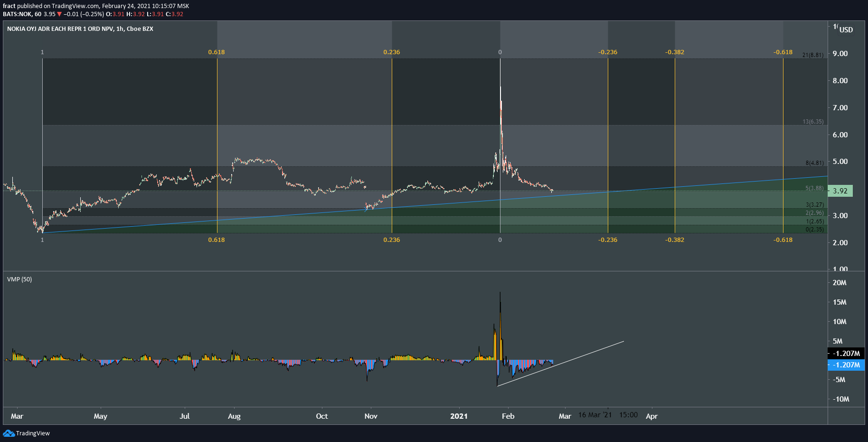This screenshot has width=868, height=442.
Task: Click the 2021 time axis label
Action: (x=459, y=416)
